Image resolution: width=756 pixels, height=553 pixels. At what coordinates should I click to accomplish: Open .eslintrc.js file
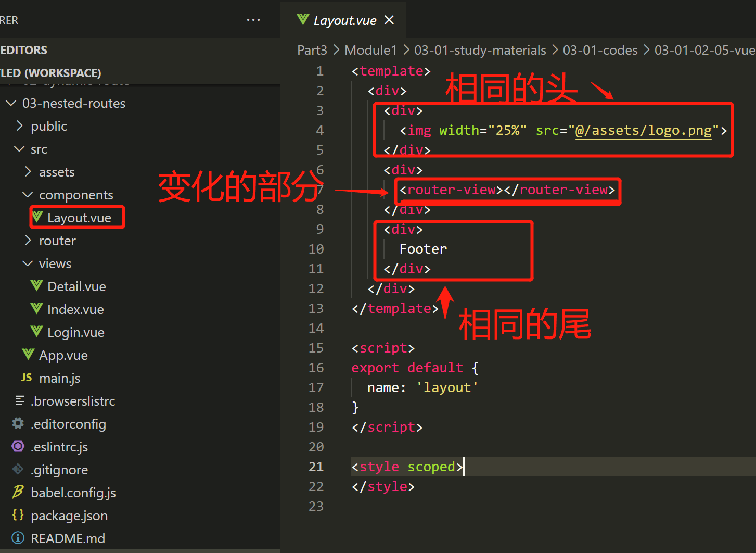pos(59,447)
